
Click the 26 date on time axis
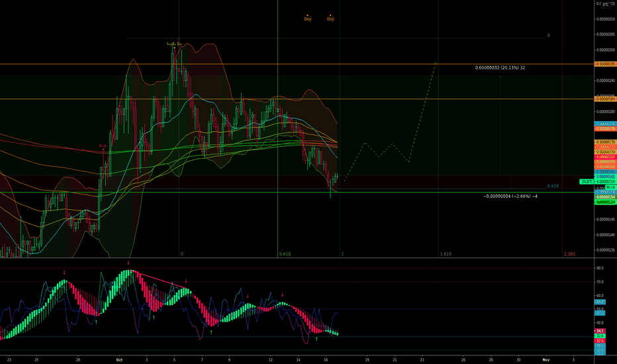click(463, 359)
